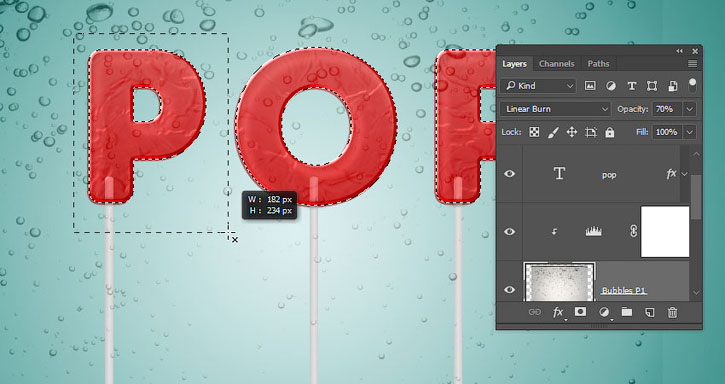Hide the pop text layer

pyautogui.click(x=510, y=174)
